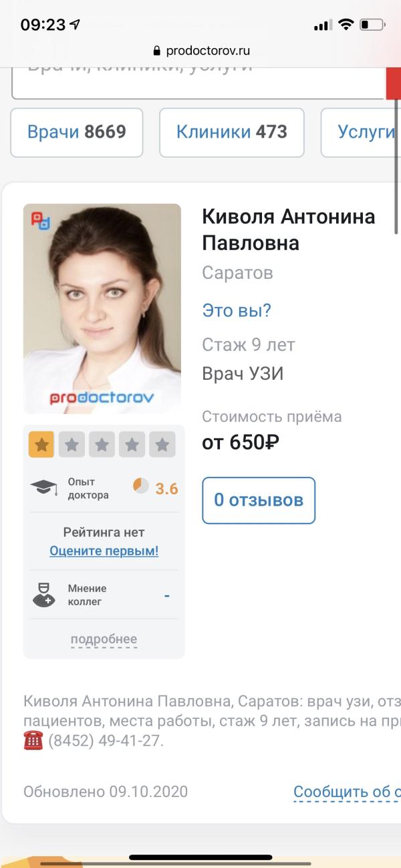Viewport: 401px width, 868px height.
Task: Rate with the third star
Action: pyautogui.click(x=102, y=445)
